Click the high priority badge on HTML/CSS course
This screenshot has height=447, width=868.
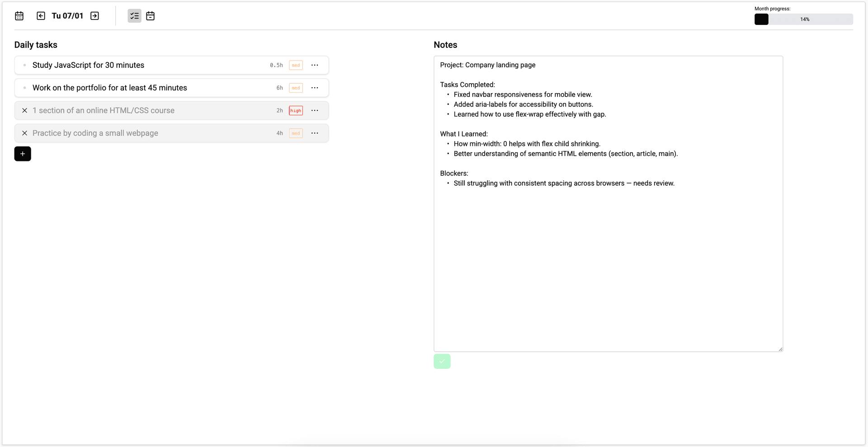(296, 110)
